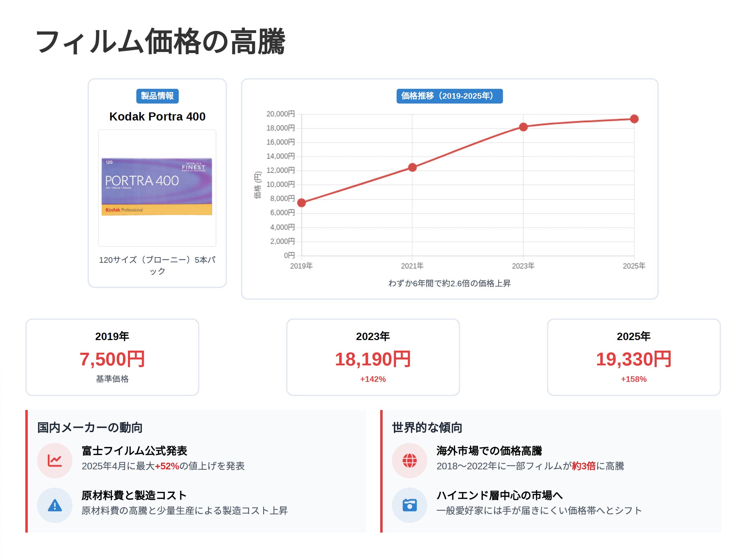Select the 2023年 18,190円 price card
Viewport: 747px width, 560px height.
point(373,357)
